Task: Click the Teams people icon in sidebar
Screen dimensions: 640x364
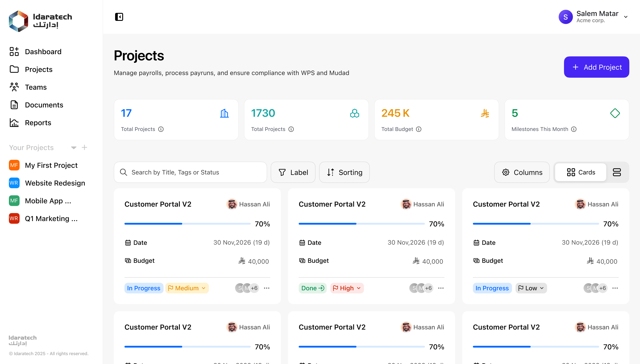Action: coord(14,87)
